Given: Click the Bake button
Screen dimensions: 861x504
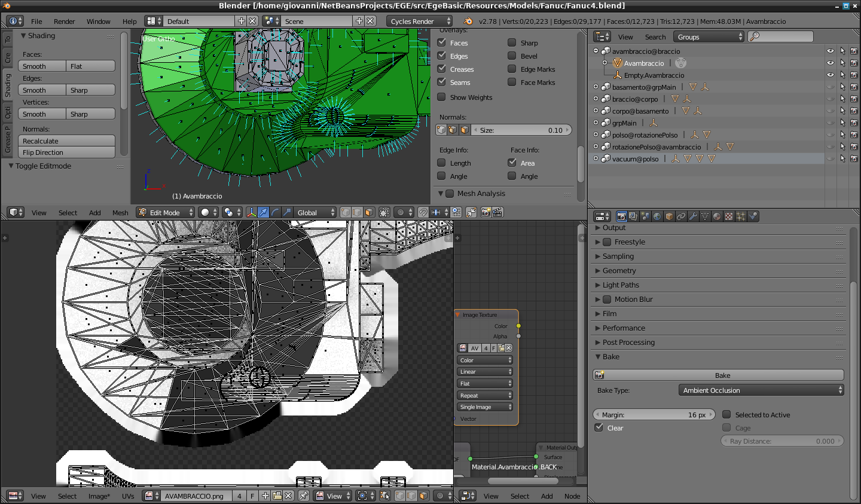Looking at the screenshot, I should (x=718, y=375).
